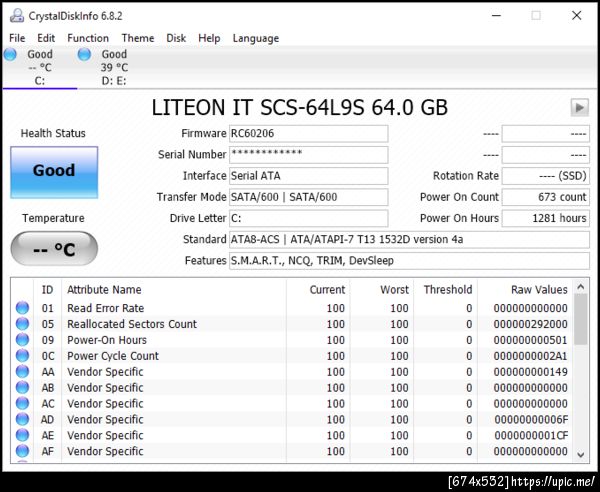The height and width of the screenshot is (492, 600).
Task: Click status orb for Read Error Rate
Action: click(x=22, y=308)
